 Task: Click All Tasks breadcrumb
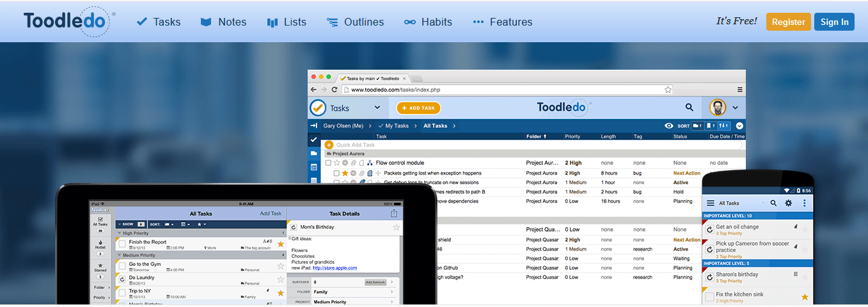click(435, 126)
